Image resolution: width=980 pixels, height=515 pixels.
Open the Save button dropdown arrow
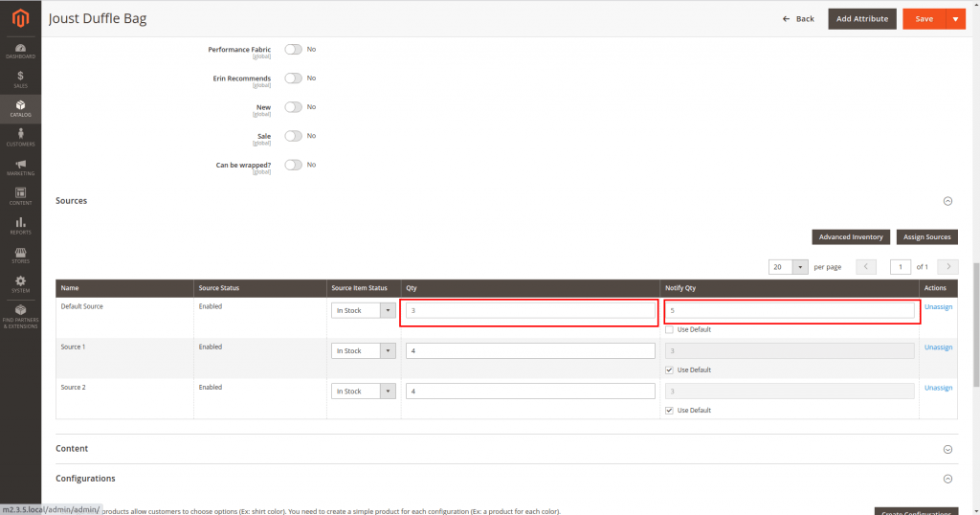click(x=954, y=19)
